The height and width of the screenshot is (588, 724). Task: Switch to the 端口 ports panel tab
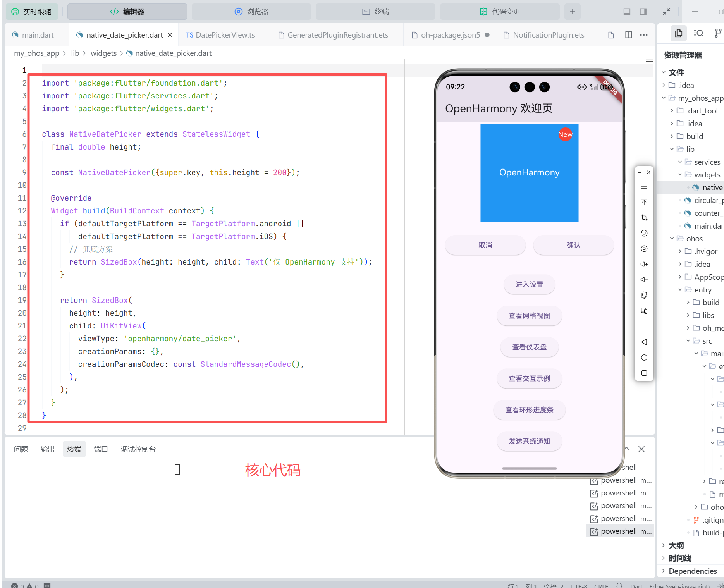tap(101, 449)
